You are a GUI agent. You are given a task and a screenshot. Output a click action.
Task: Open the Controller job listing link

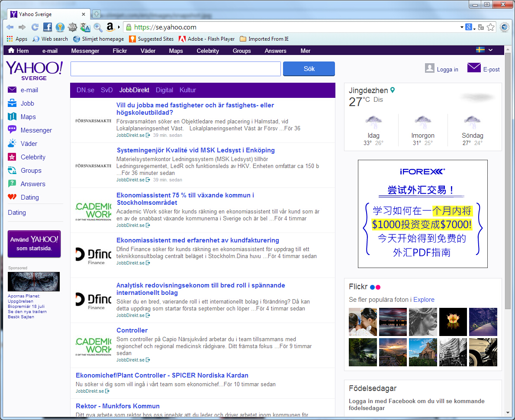click(x=132, y=330)
